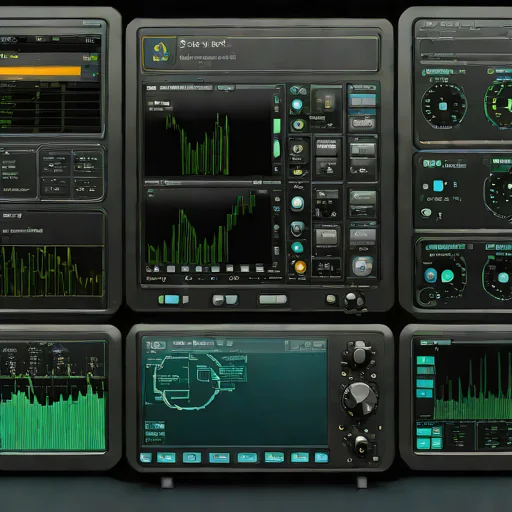The image size is (512, 512).
Task: Click the gray-capped top knob beside the teal screen
Action: pos(359,355)
